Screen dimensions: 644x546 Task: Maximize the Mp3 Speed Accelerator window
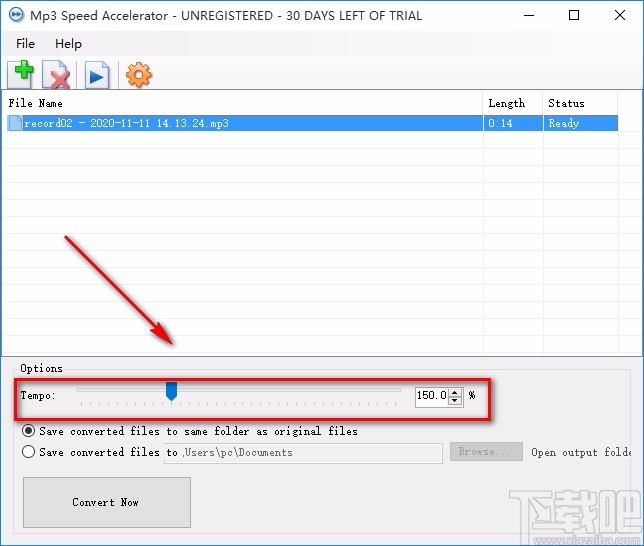click(x=574, y=16)
